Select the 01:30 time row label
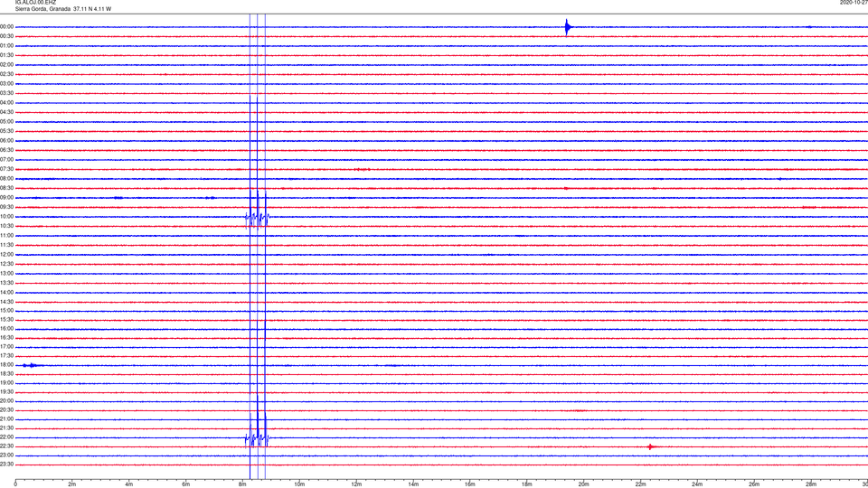This screenshot has width=868, height=488. point(7,55)
